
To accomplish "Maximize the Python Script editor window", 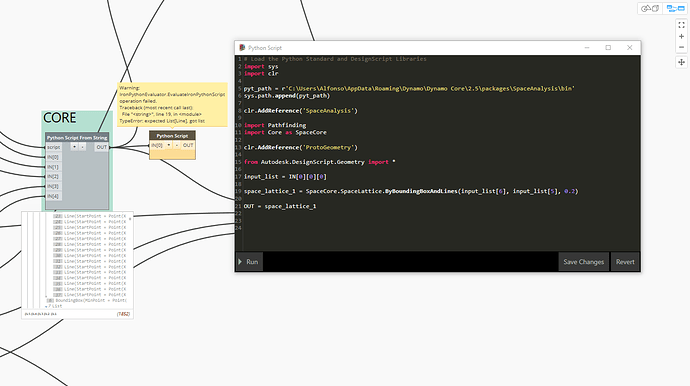I will point(608,48).
